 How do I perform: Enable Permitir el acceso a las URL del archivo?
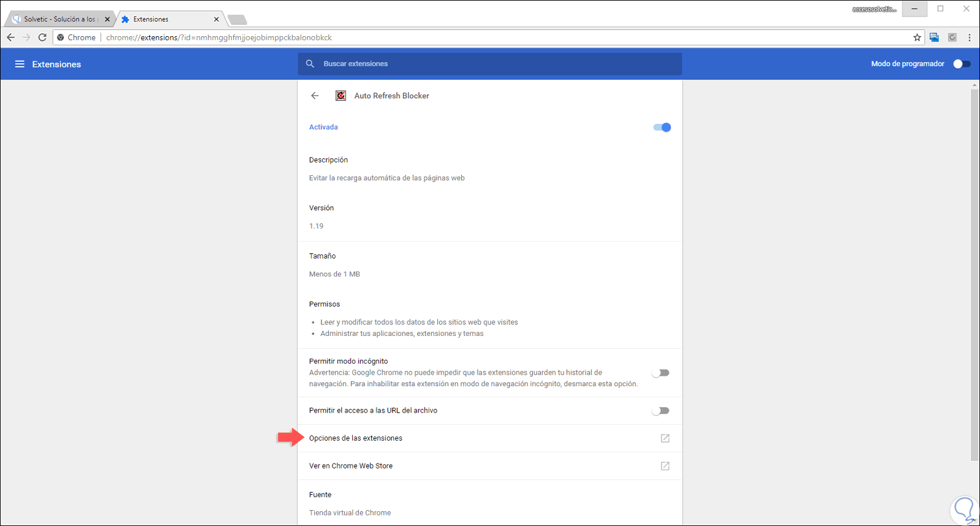[660, 411]
